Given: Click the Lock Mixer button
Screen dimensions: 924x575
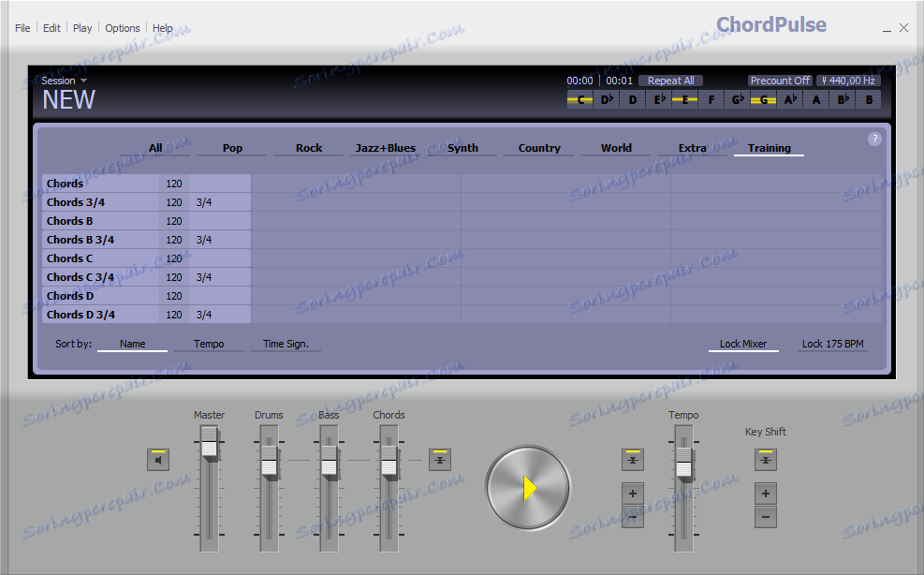Looking at the screenshot, I should click(x=742, y=343).
